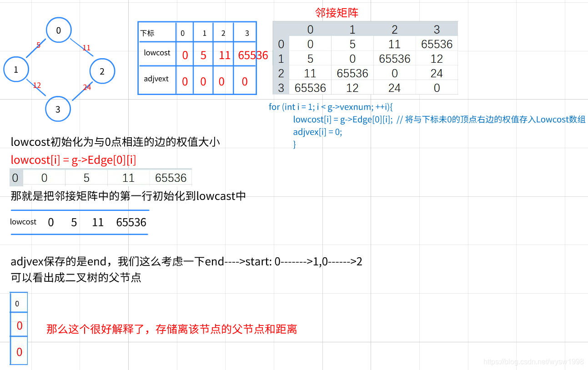Select graph node 0 circle

point(58,30)
